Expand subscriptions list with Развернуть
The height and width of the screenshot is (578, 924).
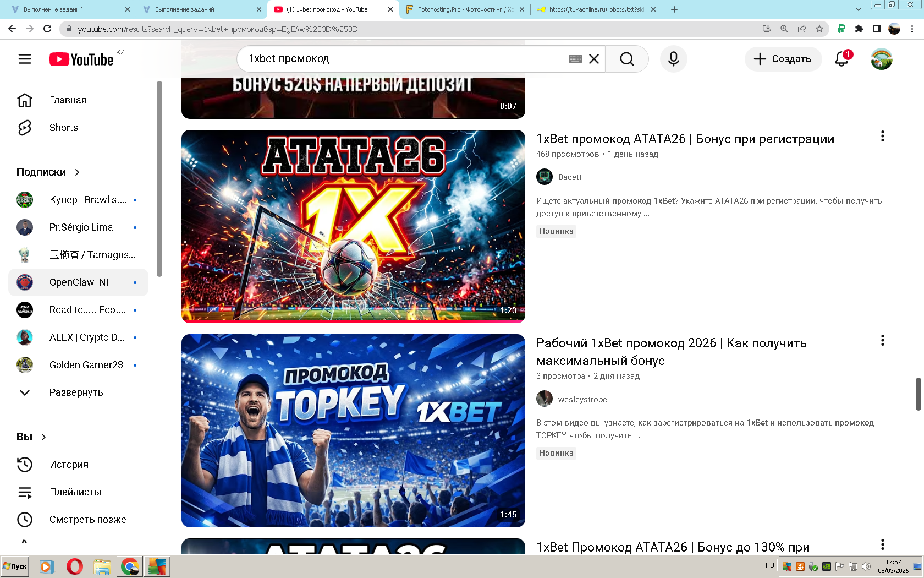pos(78,392)
